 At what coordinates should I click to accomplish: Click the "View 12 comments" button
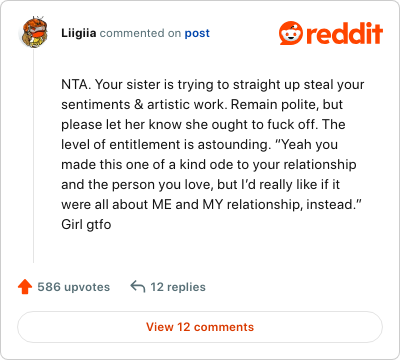coord(200,327)
